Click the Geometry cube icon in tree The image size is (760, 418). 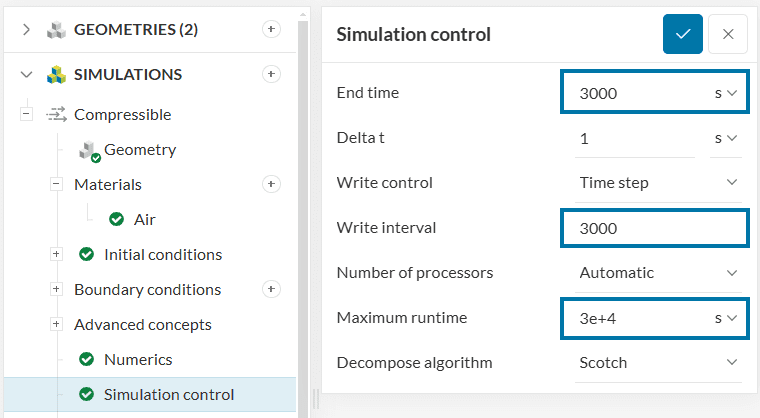click(88, 150)
